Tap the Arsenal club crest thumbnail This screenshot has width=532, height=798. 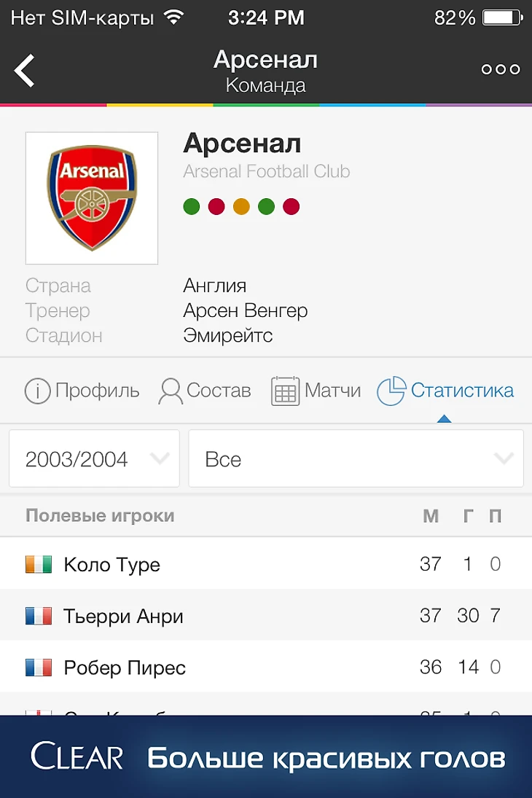click(x=92, y=197)
